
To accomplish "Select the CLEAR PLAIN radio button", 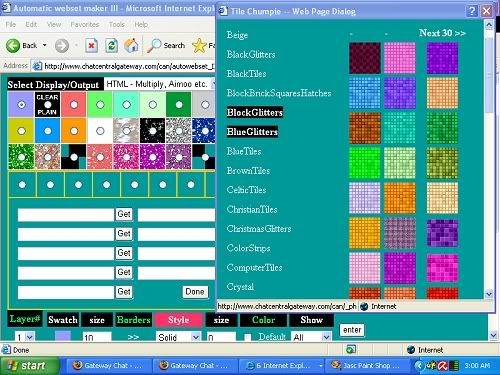I will click(47, 105).
